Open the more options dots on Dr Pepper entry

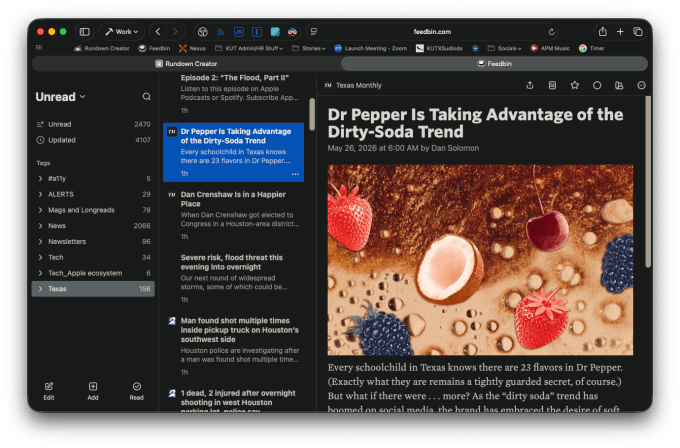(x=295, y=174)
